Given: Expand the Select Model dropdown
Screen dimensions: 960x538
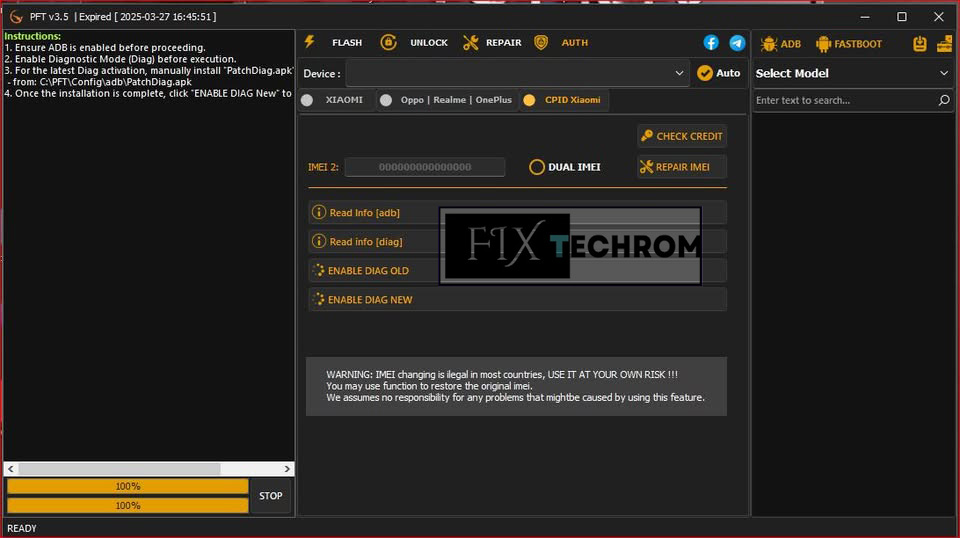Looking at the screenshot, I should click(852, 73).
